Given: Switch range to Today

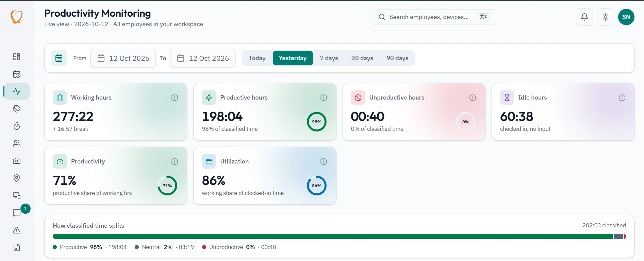Looking at the screenshot, I should 257,58.
